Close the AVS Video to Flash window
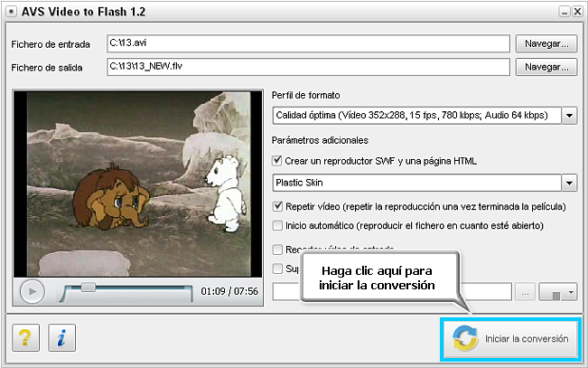The height and width of the screenshot is (368, 588). point(577,12)
